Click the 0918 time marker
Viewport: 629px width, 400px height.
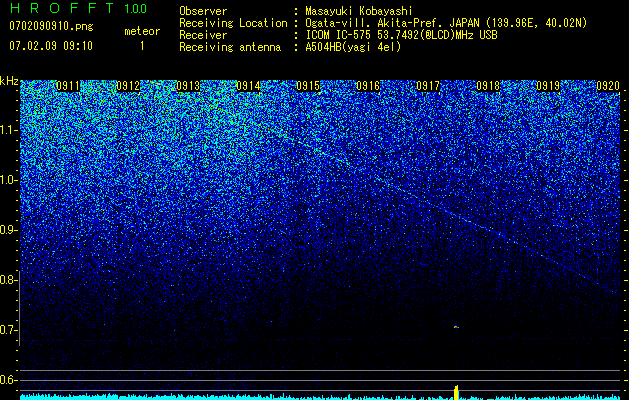coord(488,86)
